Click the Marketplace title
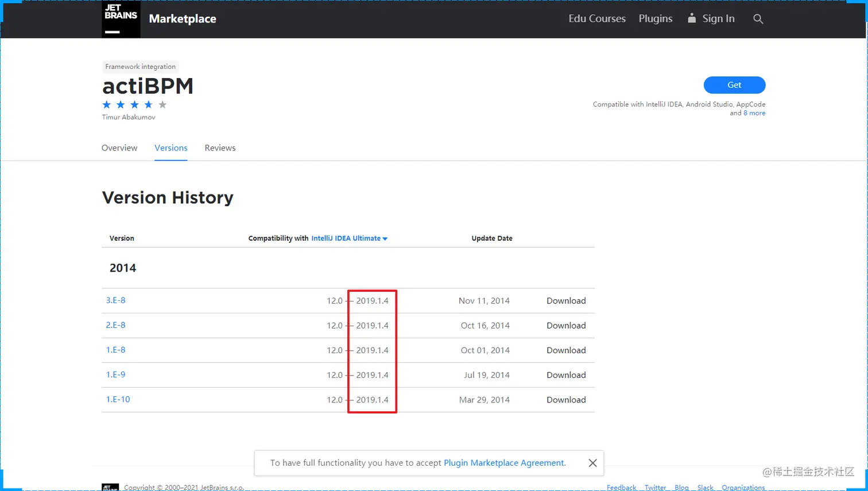This screenshot has height=491, width=868. tap(183, 19)
